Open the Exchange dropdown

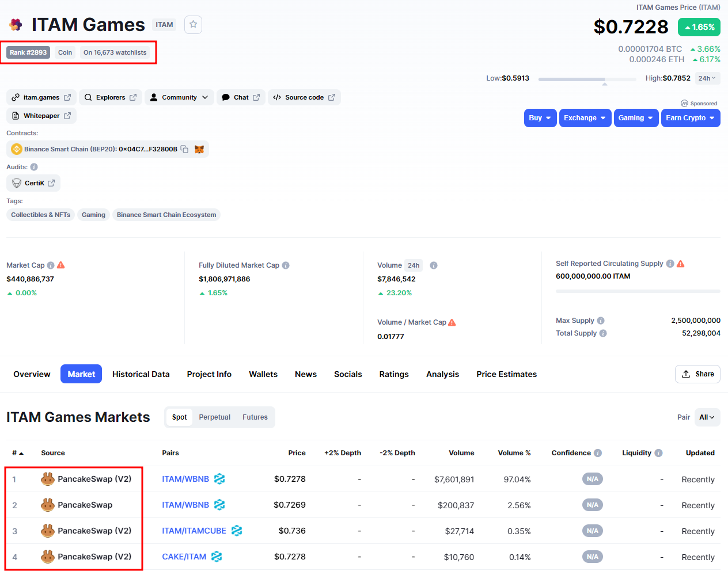tap(585, 118)
